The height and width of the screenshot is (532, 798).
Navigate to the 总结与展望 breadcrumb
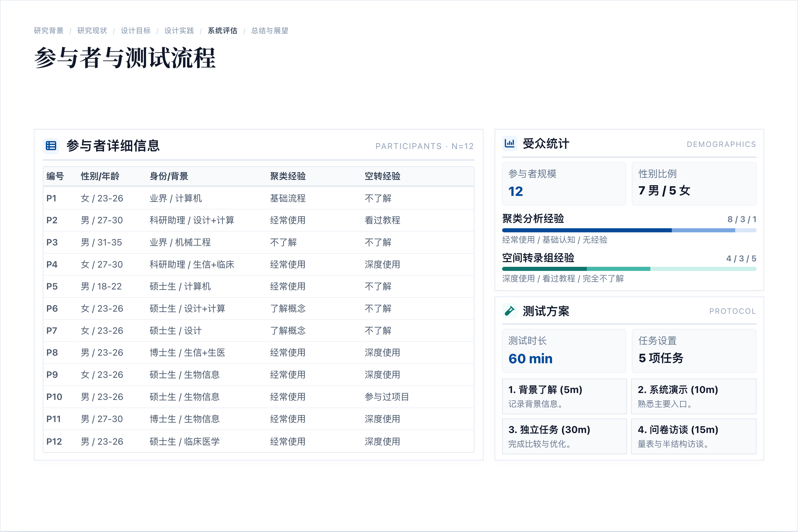coord(270,31)
